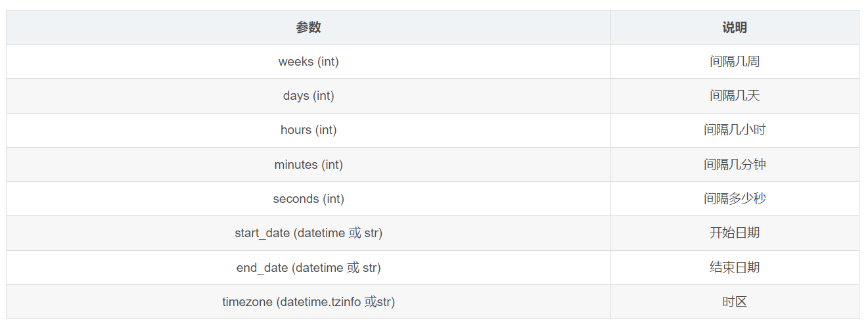The height and width of the screenshot is (329, 868).
Task: Click the 结束日期 description
Action: click(x=735, y=267)
